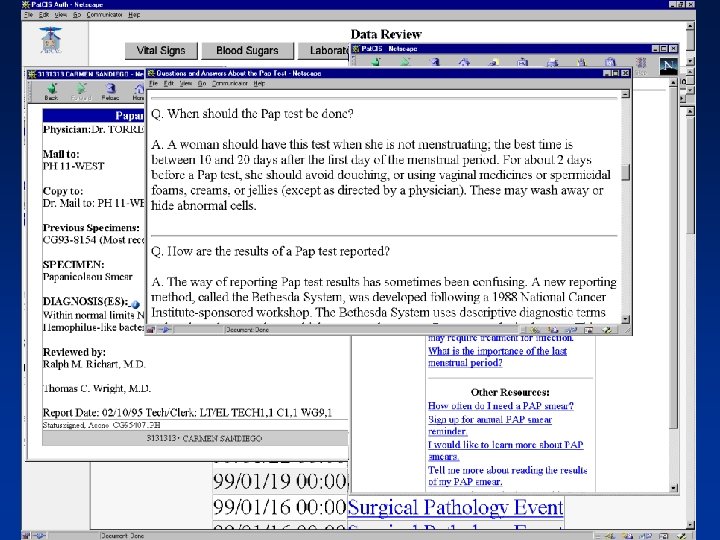Click scroll-down arrow in the PatCIS Netscape window

click(674, 488)
